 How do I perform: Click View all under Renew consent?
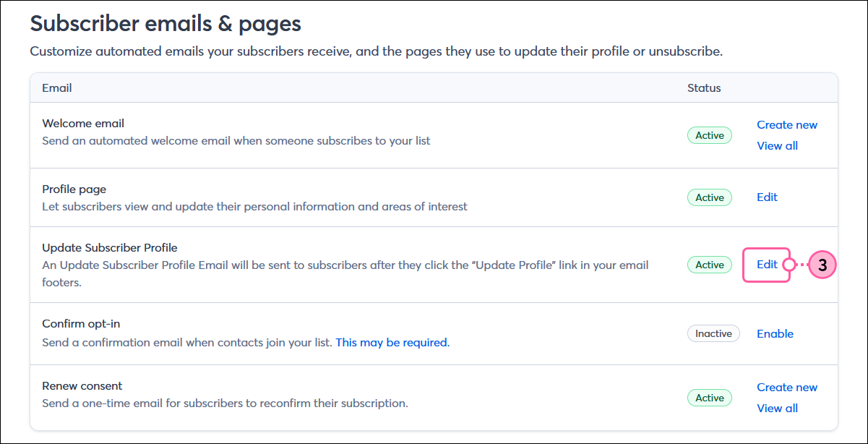[x=777, y=408]
